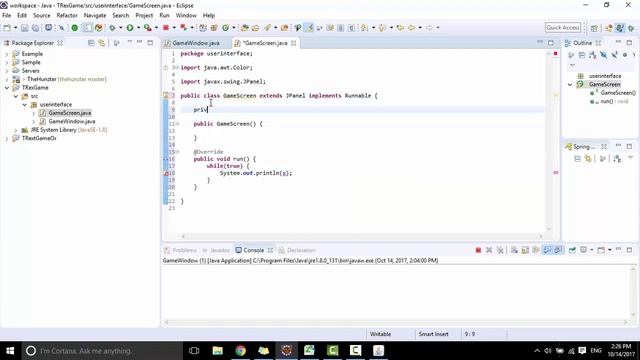The height and width of the screenshot is (360, 640).
Task: Open the Navigate menu
Action: (x=95, y=16)
